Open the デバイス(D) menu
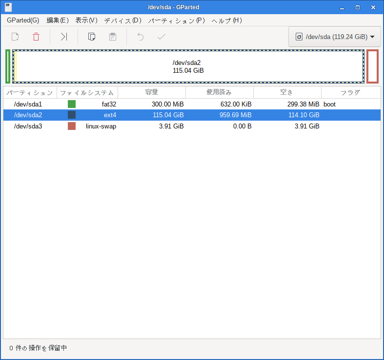 [x=123, y=20]
